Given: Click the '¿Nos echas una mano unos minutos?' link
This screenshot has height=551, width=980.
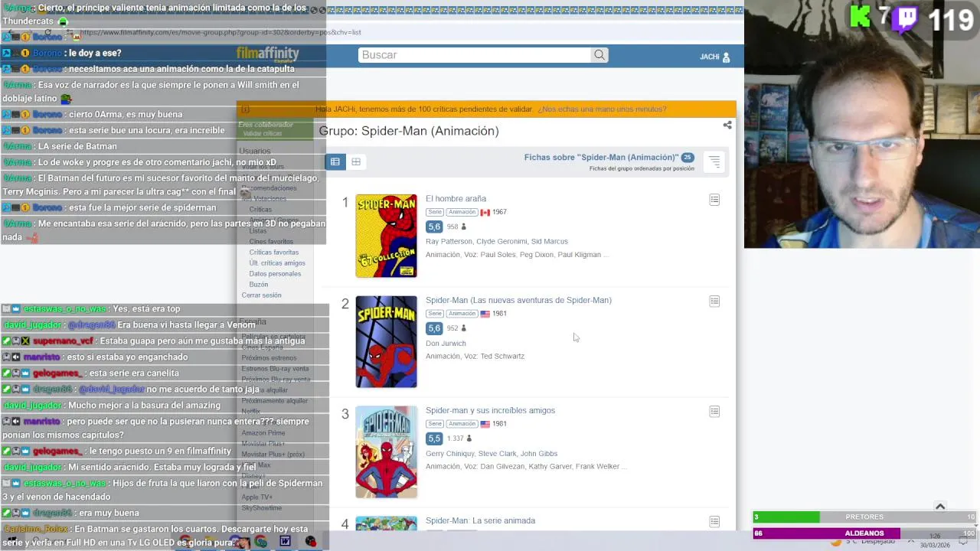Looking at the screenshot, I should coord(602,109).
